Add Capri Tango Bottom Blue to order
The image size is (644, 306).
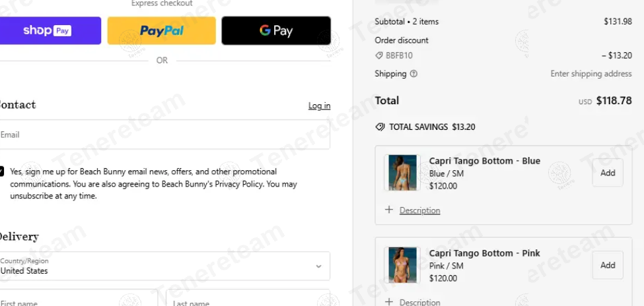(x=608, y=173)
